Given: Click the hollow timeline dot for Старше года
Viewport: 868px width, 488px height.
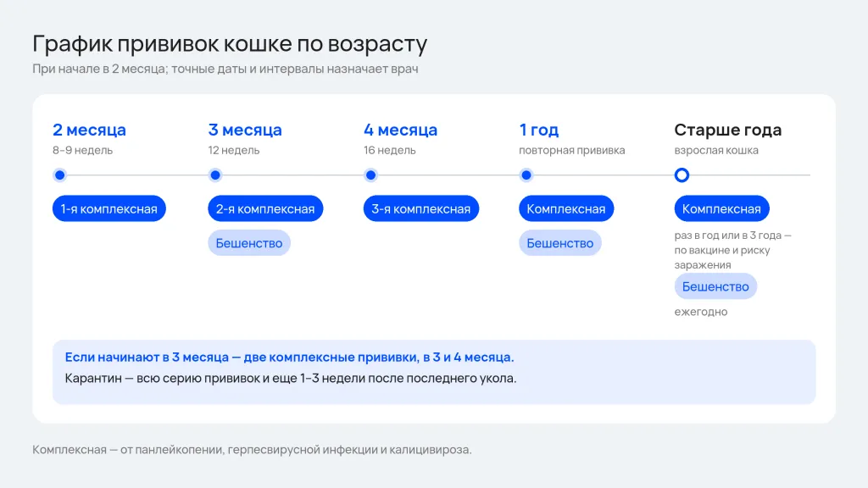Looking at the screenshot, I should (682, 175).
